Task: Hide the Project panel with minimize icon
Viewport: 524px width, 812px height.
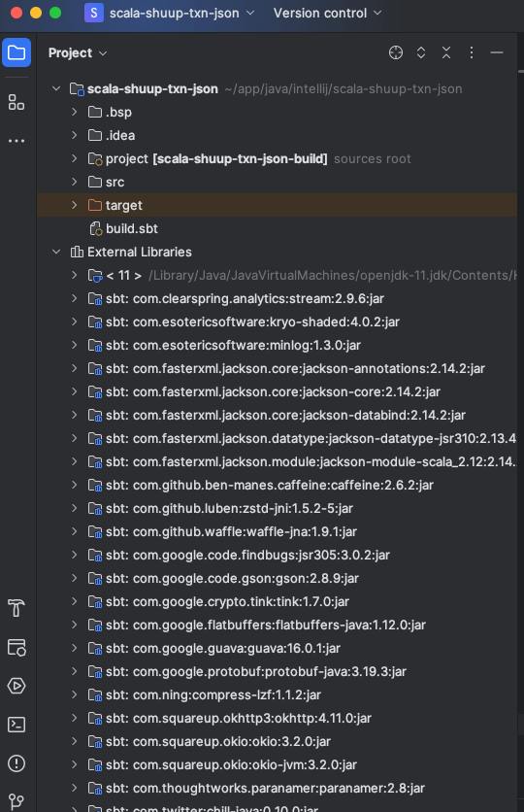Action: pos(497,52)
